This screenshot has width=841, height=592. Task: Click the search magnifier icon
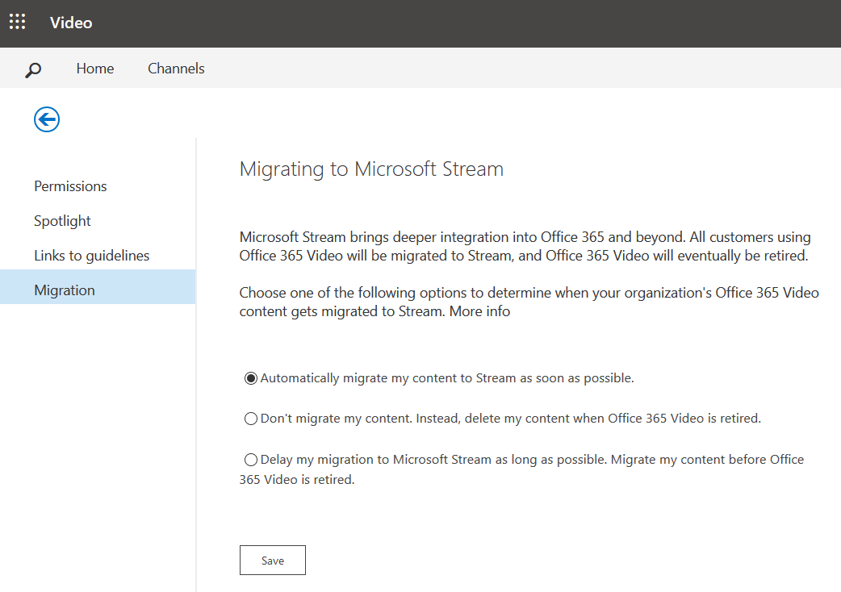(33, 70)
